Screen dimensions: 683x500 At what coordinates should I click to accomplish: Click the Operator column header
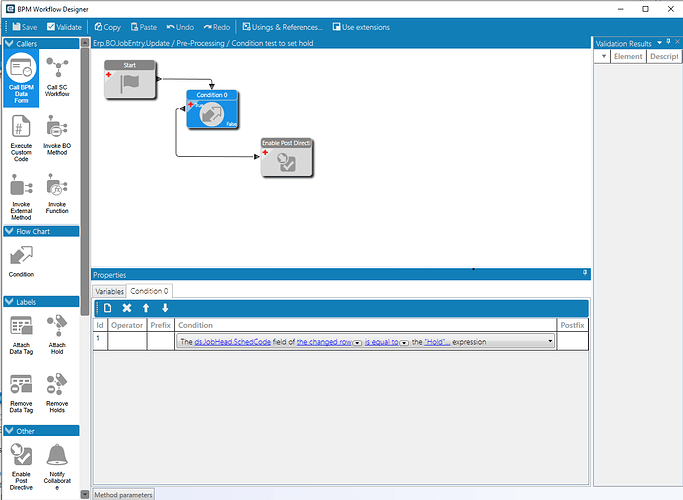point(127,325)
